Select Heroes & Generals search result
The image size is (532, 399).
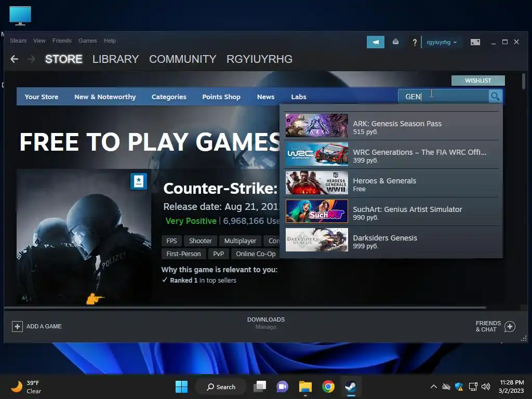(392, 183)
